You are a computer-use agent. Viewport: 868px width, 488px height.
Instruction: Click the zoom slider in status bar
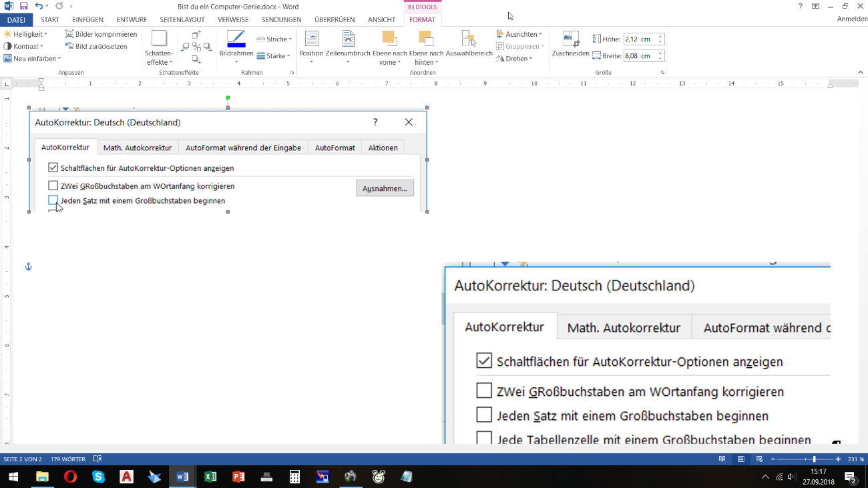pyautogui.click(x=814, y=459)
